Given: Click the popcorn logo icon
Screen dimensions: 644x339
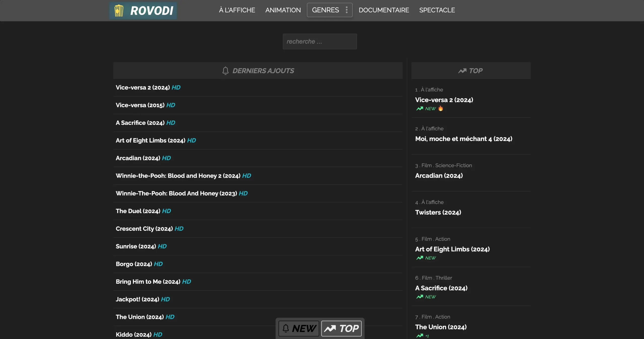Looking at the screenshot, I should pyautogui.click(x=119, y=11).
